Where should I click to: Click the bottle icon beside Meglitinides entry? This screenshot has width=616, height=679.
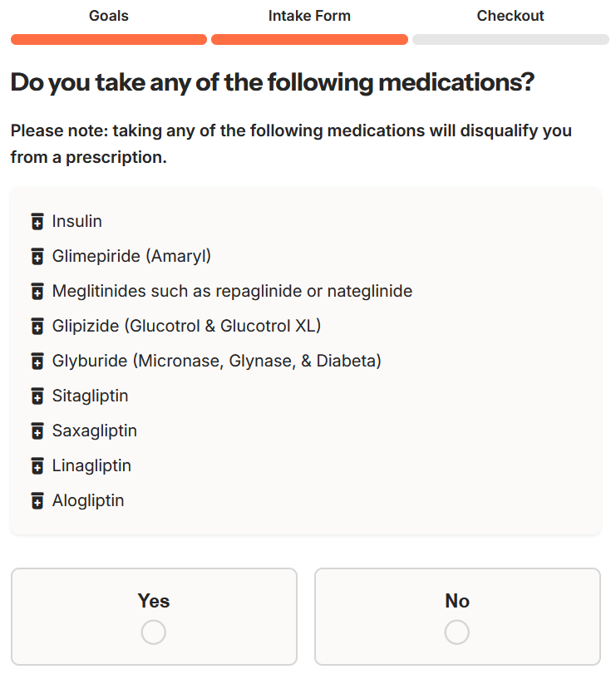click(37, 292)
